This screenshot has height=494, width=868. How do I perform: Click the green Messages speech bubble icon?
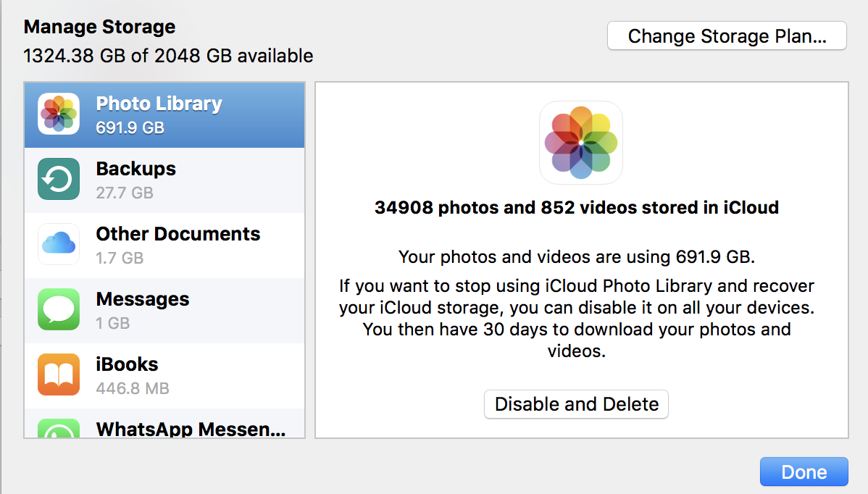point(59,309)
